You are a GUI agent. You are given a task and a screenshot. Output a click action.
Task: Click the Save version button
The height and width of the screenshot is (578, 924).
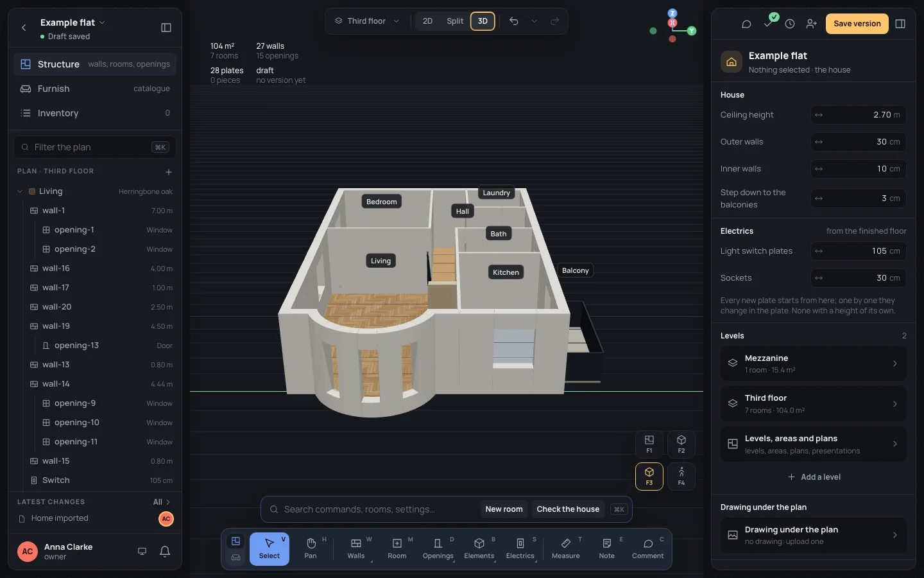tap(857, 24)
